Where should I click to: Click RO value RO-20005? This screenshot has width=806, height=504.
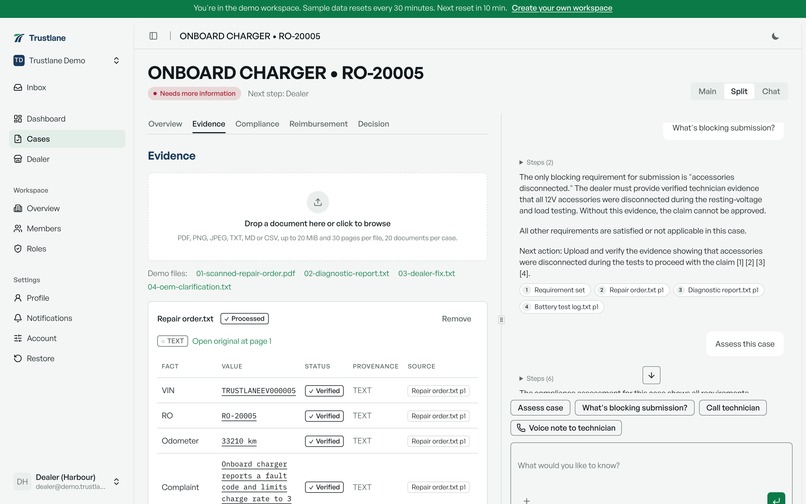(x=239, y=416)
